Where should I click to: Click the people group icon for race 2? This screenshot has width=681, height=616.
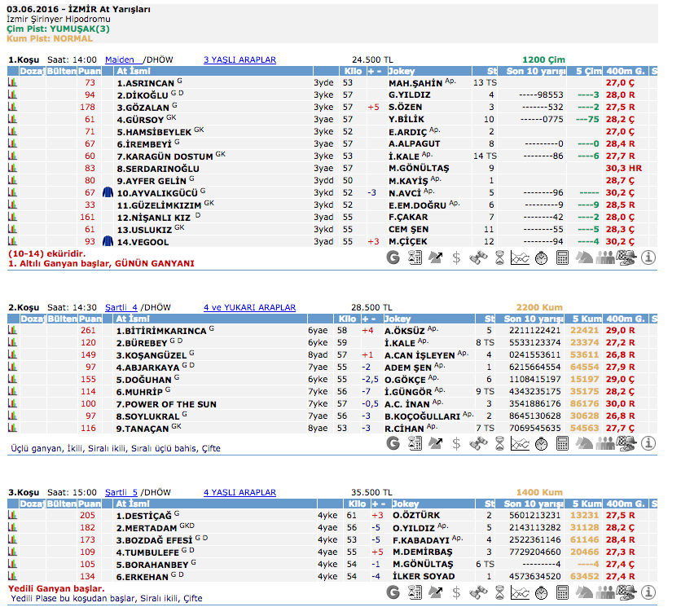[605, 443]
